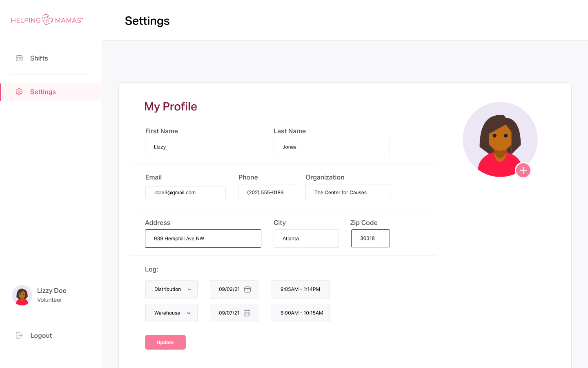Click the My Profile heading
The image size is (588, 368).
tap(171, 107)
